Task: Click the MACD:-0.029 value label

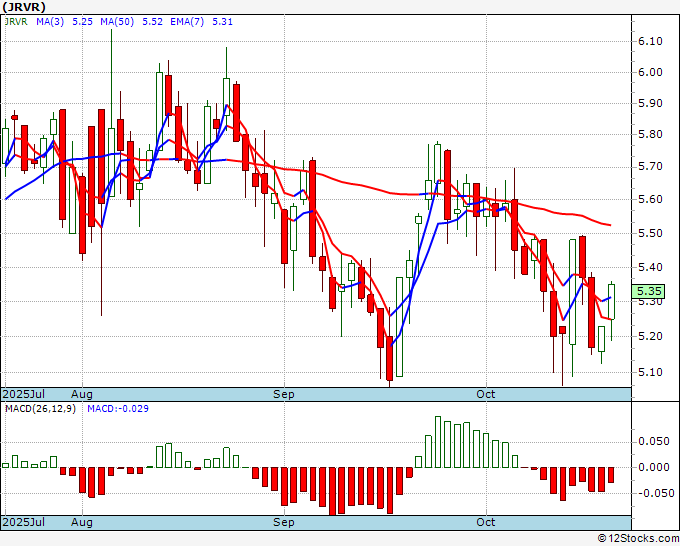Action: pyautogui.click(x=118, y=409)
